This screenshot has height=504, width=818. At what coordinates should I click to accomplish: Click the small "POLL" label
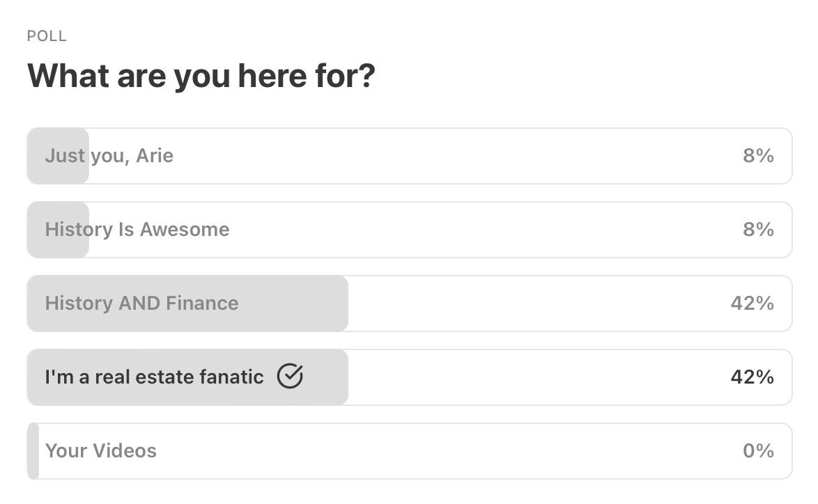[x=47, y=36]
